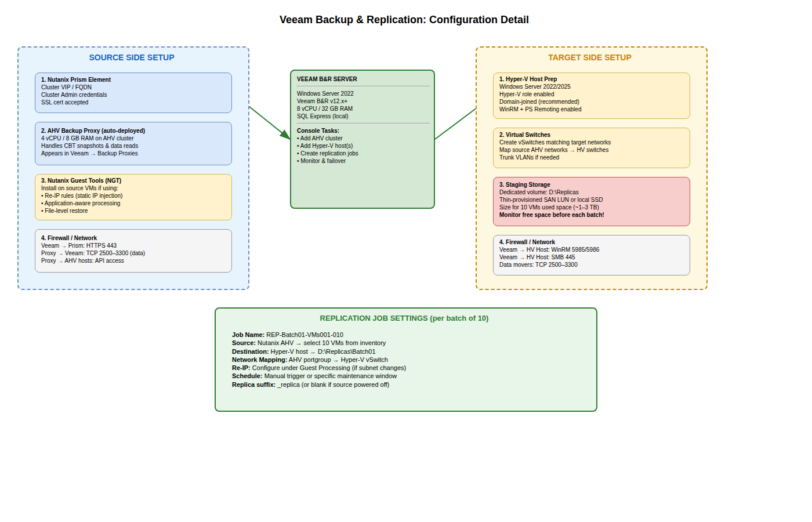Image resolution: width=812 pixels, height=522 pixels.
Task: Select '1. Nutanix Prism Element' box title
Action: click(76, 79)
